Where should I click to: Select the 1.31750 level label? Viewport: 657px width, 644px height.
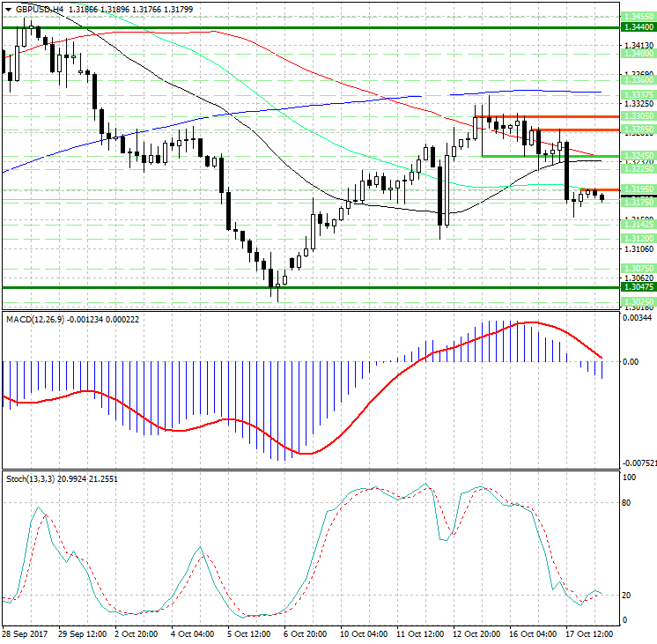click(x=639, y=203)
